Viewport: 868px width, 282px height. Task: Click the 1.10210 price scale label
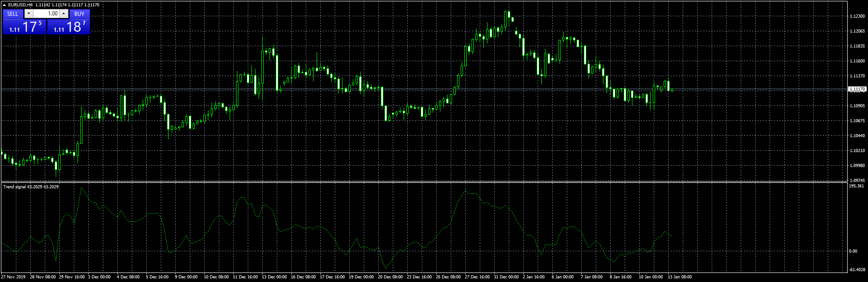click(857, 151)
